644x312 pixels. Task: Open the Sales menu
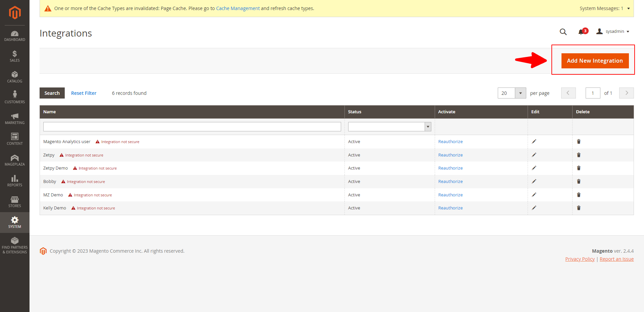pyautogui.click(x=15, y=56)
